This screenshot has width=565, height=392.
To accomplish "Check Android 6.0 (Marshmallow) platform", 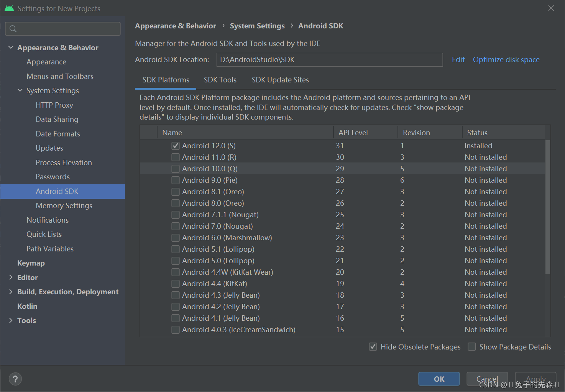I will [x=176, y=238].
